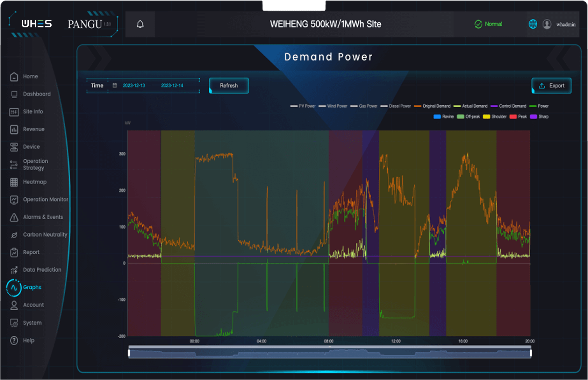This screenshot has width=588, height=380.
Task: Click the Report clipboard icon
Action: pos(14,252)
